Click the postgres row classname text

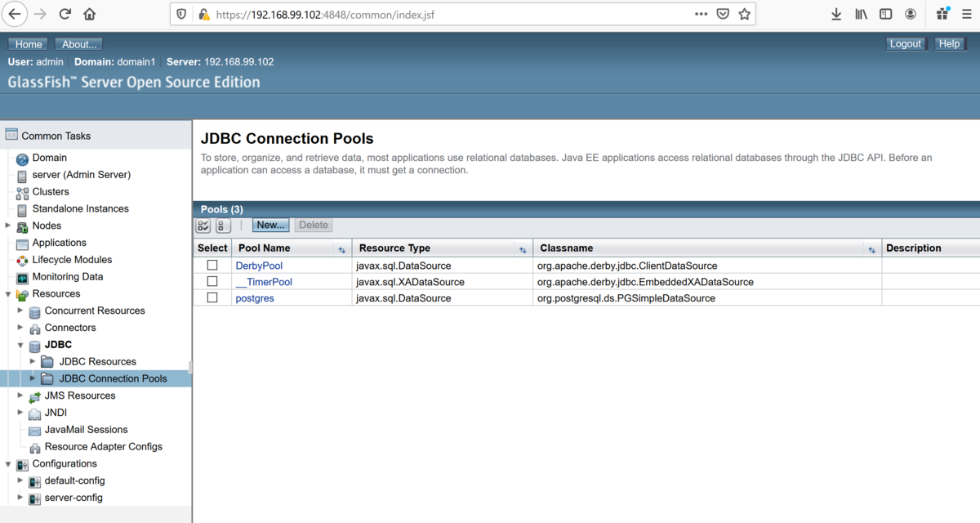[626, 298]
